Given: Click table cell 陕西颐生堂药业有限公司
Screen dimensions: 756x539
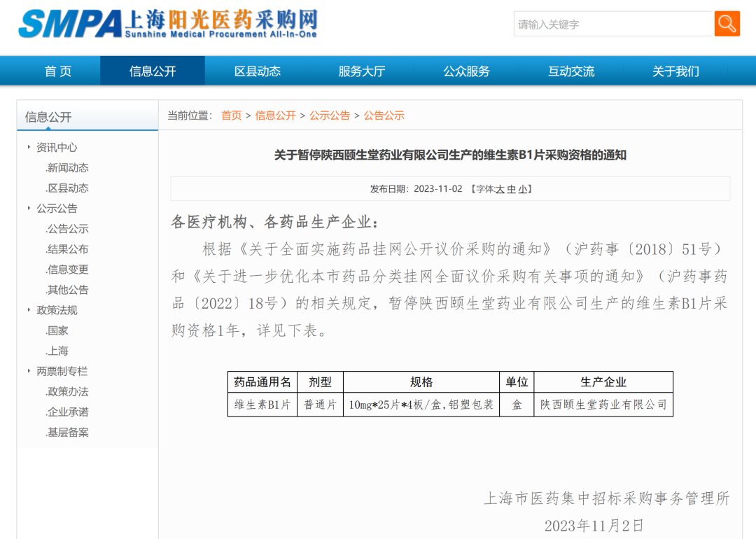Looking at the screenshot, I should click(603, 405).
